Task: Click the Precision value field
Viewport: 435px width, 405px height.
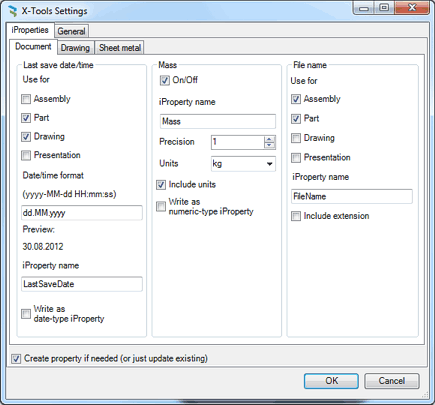Action: tap(238, 142)
